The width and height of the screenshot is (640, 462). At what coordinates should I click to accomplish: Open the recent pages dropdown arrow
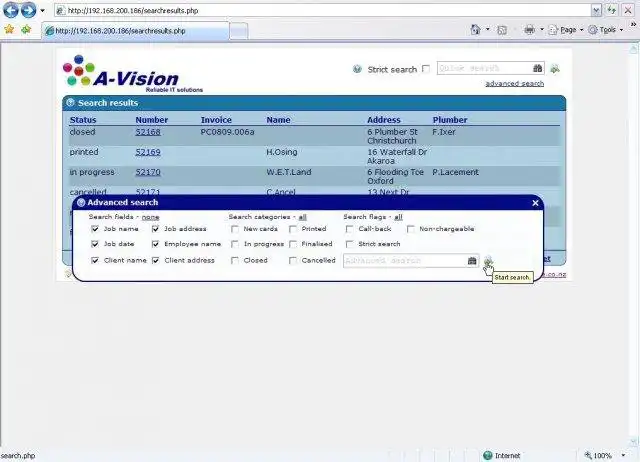click(x=42, y=11)
